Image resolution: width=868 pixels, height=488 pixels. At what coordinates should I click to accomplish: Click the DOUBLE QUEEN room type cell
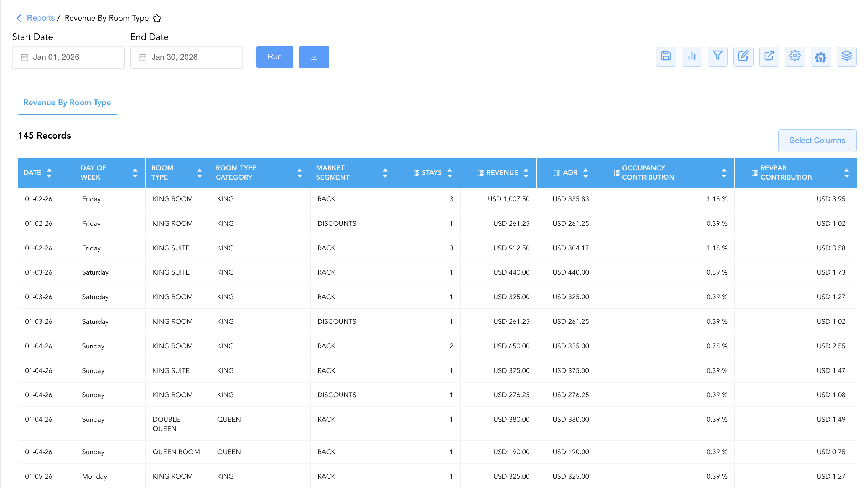tap(166, 424)
